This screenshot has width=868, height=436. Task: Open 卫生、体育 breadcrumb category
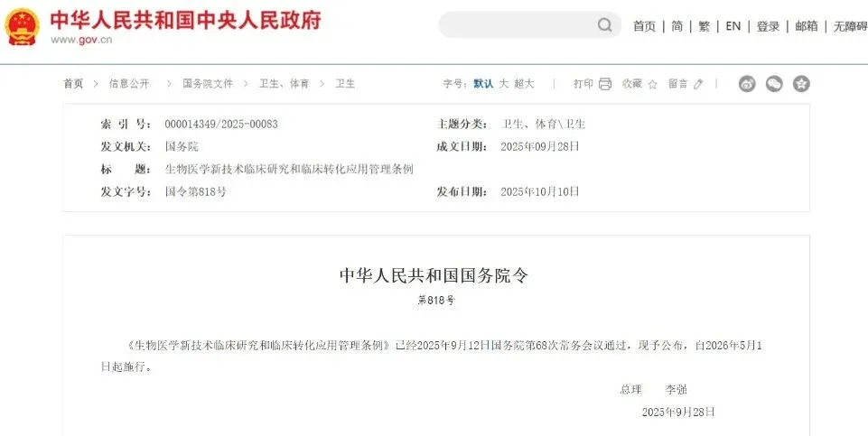[x=284, y=84]
